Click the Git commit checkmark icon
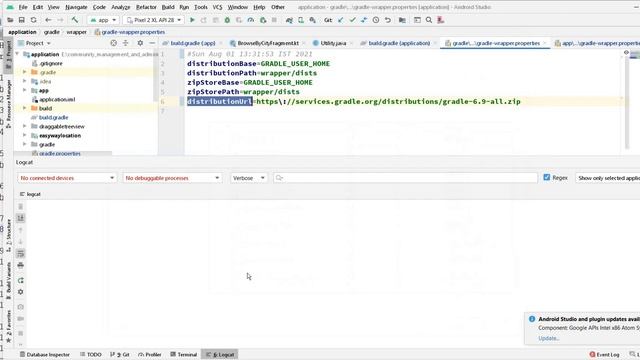 [x=352, y=20]
